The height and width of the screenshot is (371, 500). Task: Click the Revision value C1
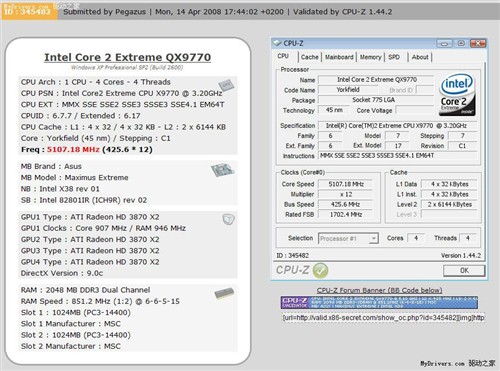tap(462, 146)
